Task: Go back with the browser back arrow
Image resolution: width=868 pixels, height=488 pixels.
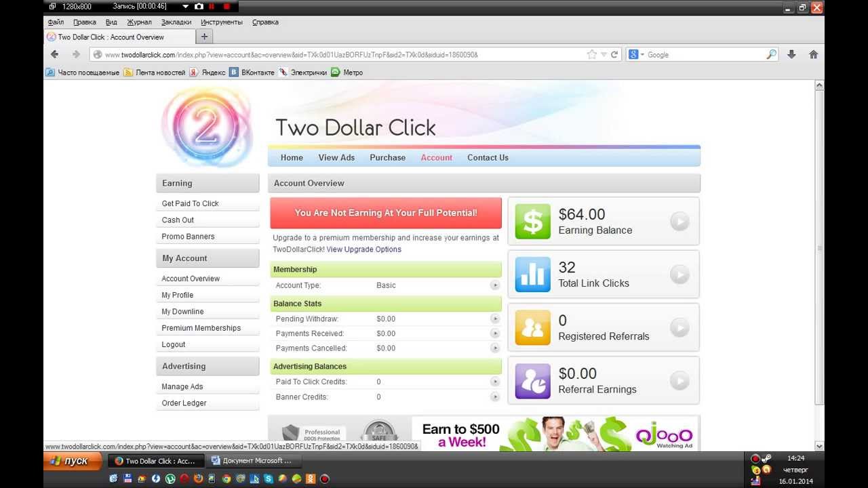Action: click(x=55, y=54)
